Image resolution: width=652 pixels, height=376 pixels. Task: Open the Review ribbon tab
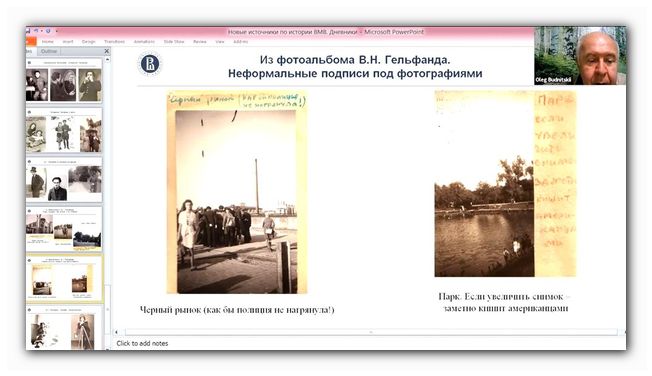[200, 42]
